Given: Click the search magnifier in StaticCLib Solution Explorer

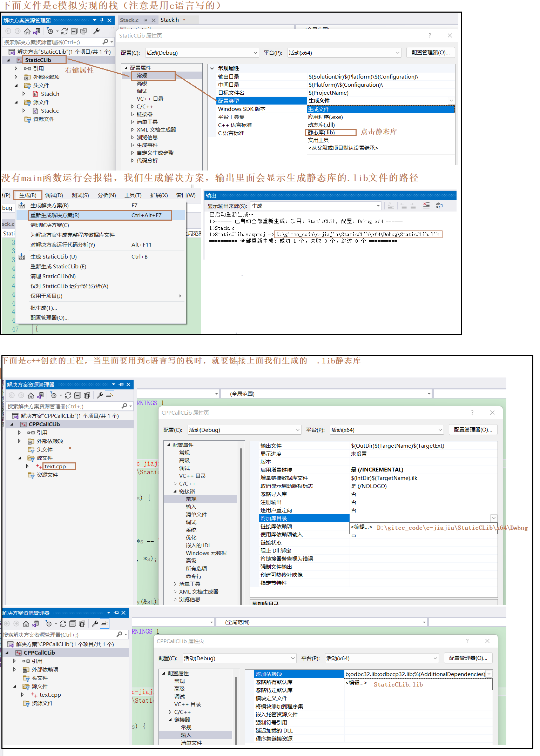Looking at the screenshot, I should (x=105, y=42).
